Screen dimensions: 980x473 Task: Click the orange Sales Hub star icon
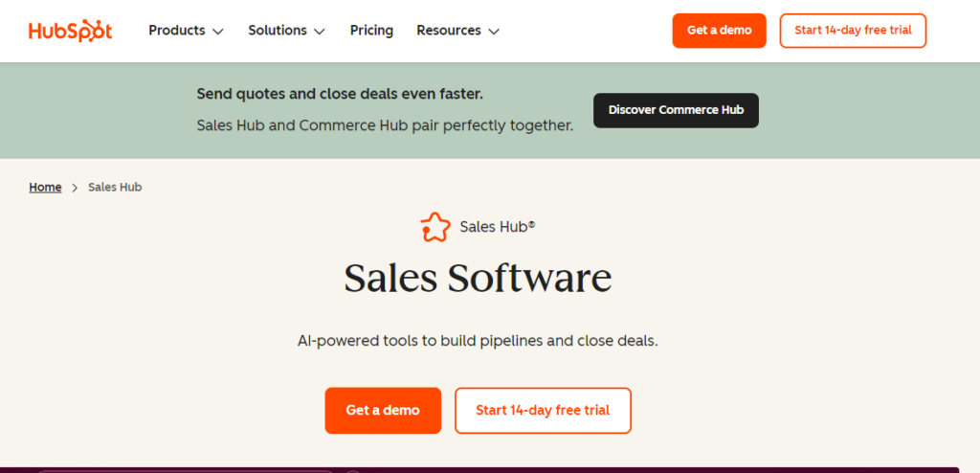435,227
